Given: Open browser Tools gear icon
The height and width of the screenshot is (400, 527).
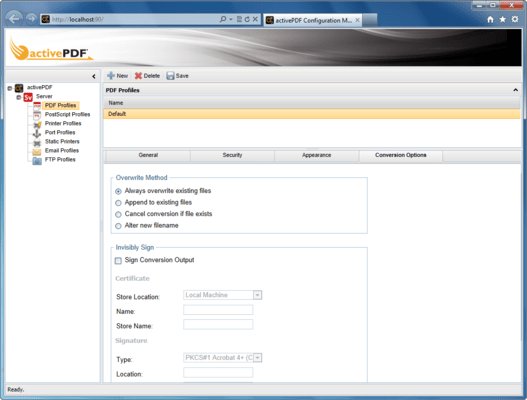Looking at the screenshot, I should (x=515, y=19).
